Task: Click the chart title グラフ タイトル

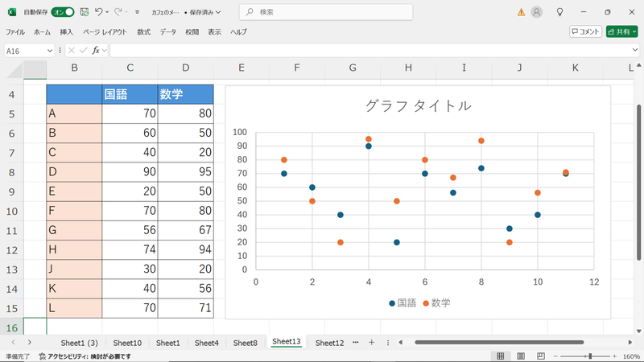Action: (418, 106)
